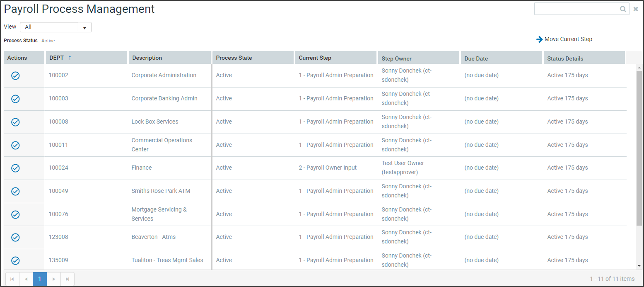Click the action icon for Commercial Operations Center
The height and width of the screenshot is (287, 644).
[15, 145]
